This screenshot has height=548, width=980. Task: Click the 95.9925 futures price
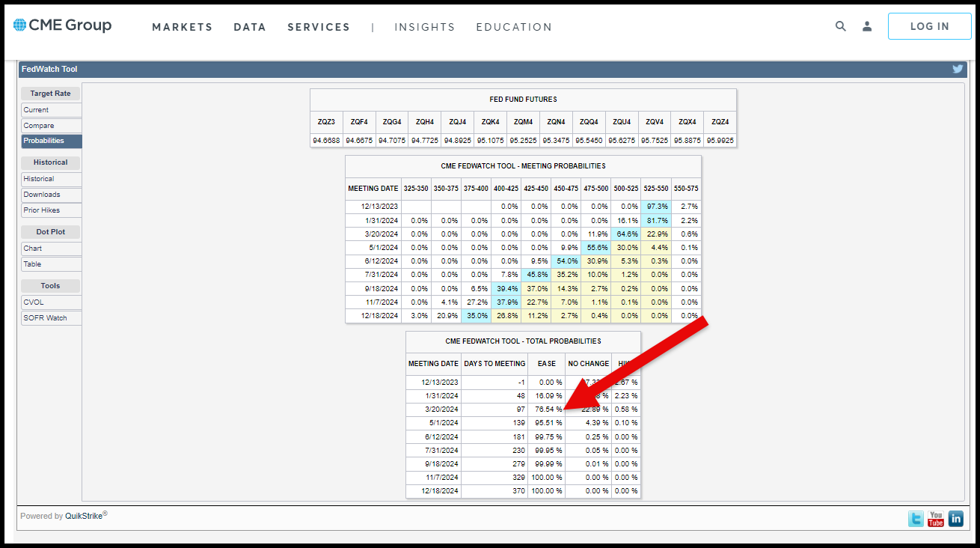tap(720, 140)
